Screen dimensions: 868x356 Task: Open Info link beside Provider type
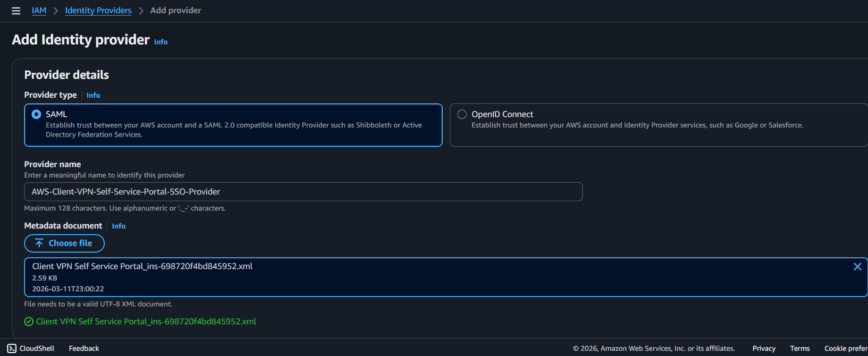(93, 95)
